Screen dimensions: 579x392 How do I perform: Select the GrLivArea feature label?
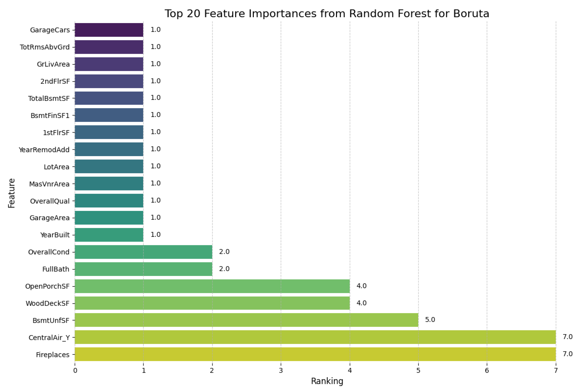(x=53, y=64)
